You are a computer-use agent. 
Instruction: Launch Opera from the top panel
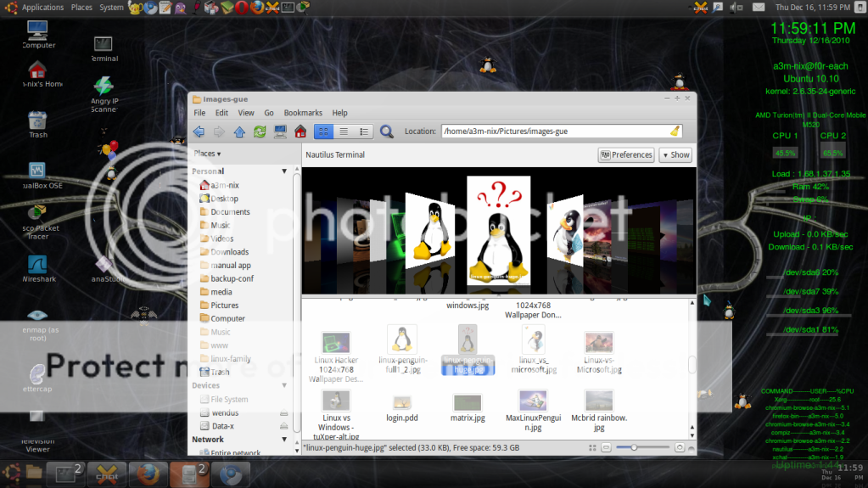click(241, 7)
